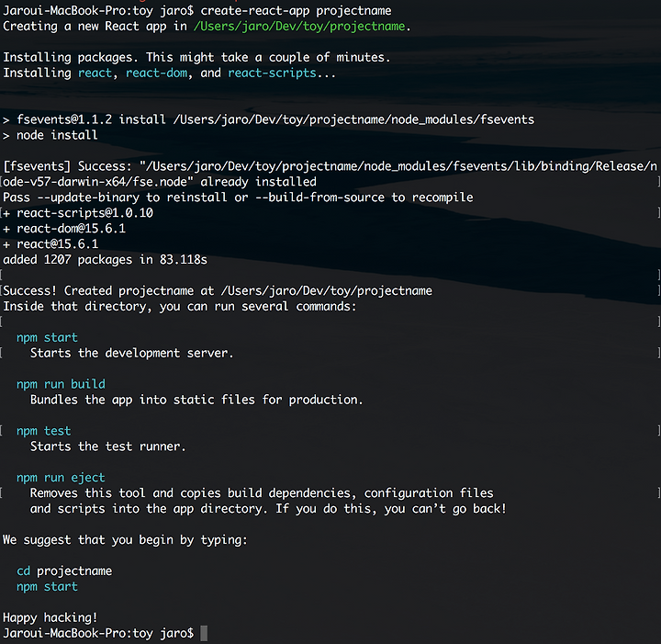This screenshot has width=661, height=644.
Task: Click 'Removes this tool and copies build dependencies' line
Action: pyautogui.click(x=262, y=493)
